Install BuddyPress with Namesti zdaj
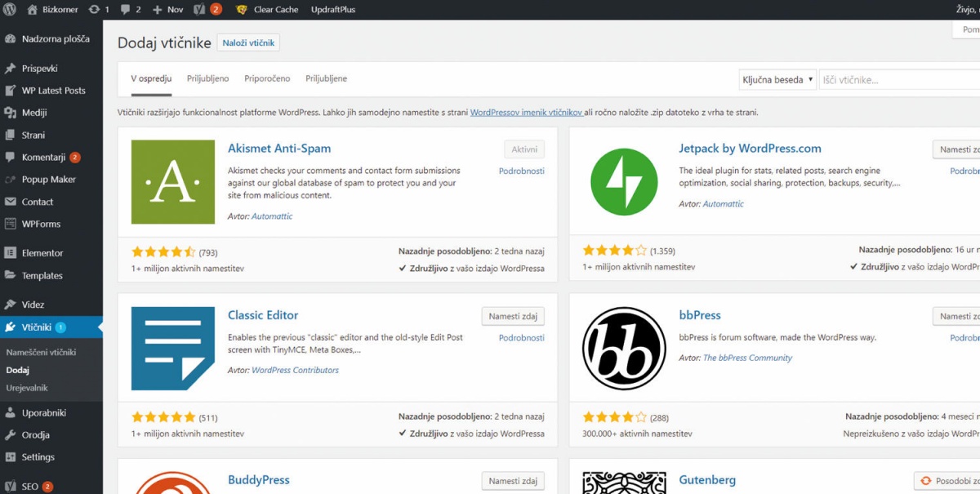Viewport: 980px width, 494px height. pos(513,481)
